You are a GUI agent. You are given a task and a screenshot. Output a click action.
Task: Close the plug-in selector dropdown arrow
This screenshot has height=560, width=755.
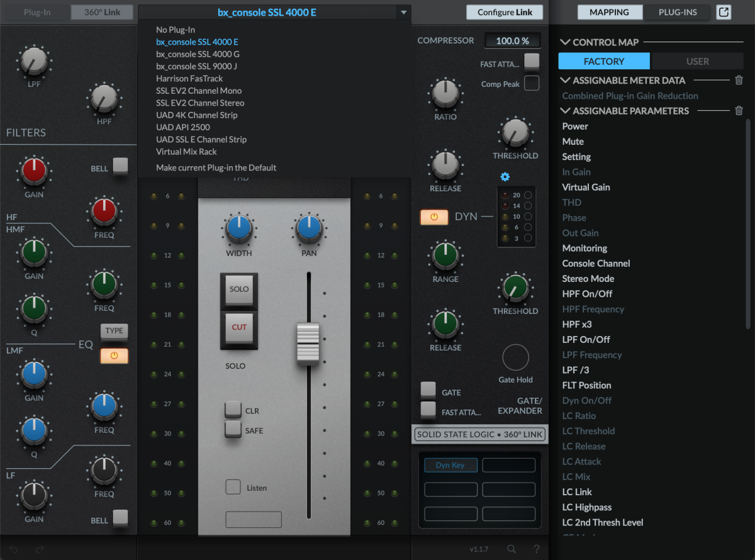(x=403, y=13)
